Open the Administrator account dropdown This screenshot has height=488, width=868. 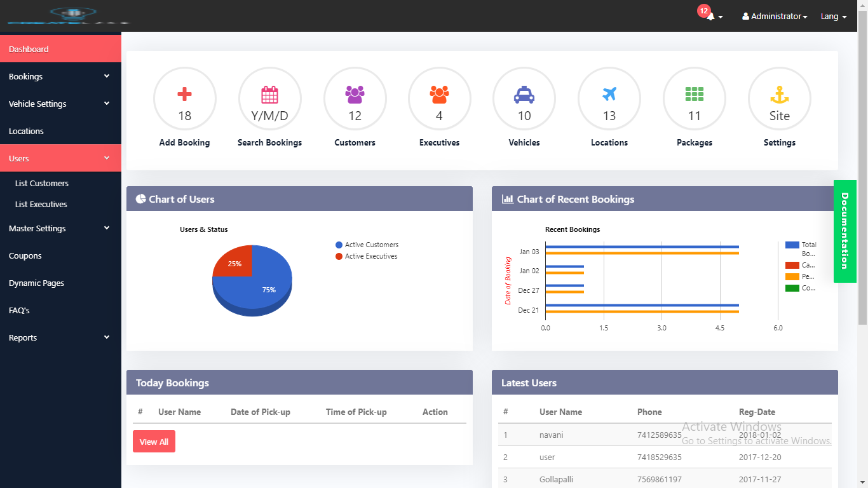[775, 17]
